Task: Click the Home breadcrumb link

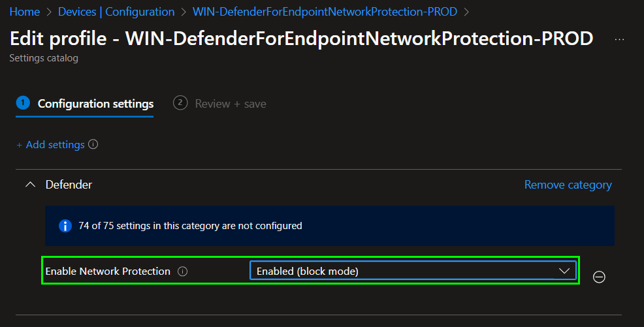Action: tap(25, 12)
